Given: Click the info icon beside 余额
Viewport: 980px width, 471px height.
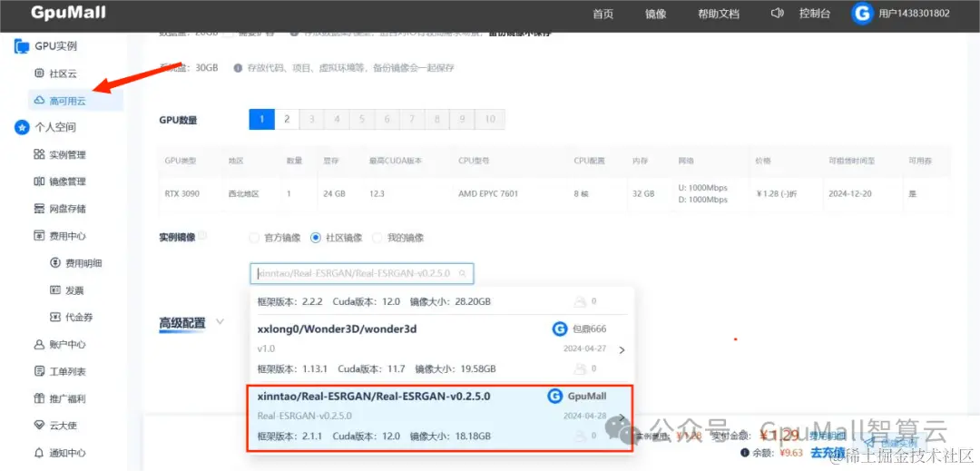Looking at the screenshot, I should [744, 452].
